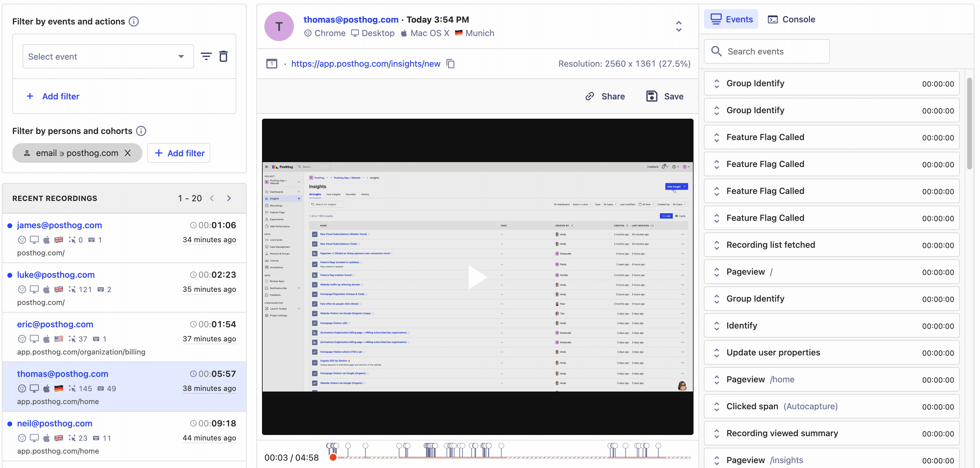Share this recording
Screen dimensions: 980x468
pyautogui.click(x=605, y=96)
